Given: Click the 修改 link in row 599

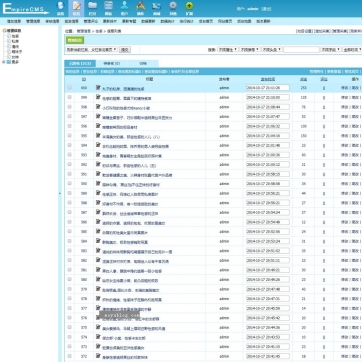Looking at the screenshot, I should 344,98.
